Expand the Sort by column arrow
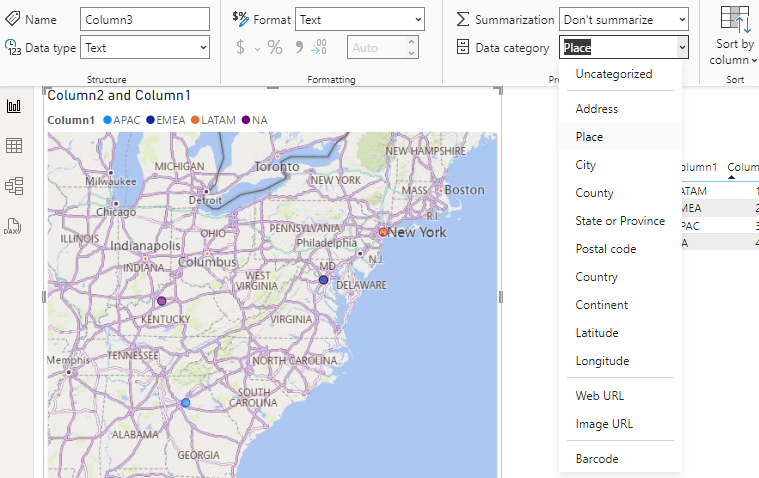 pos(754,61)
